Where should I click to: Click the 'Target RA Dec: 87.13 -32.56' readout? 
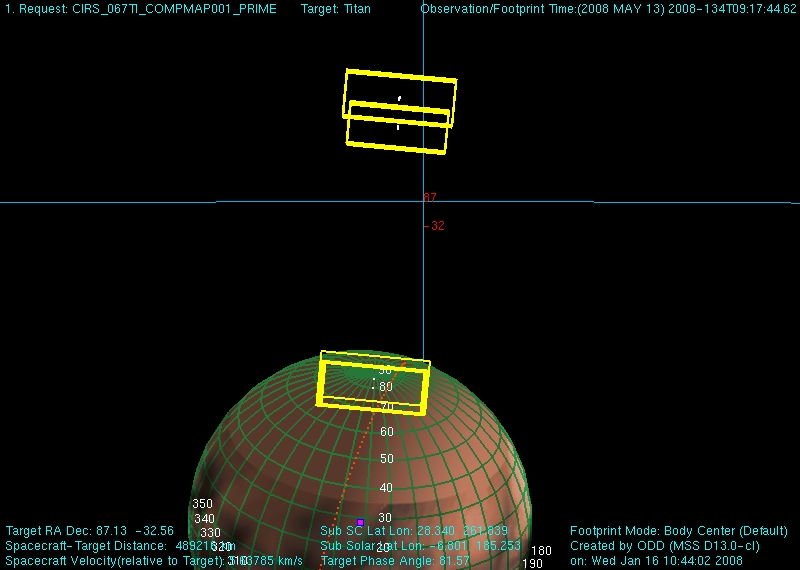pyautogui.click(x=89, y=531)
